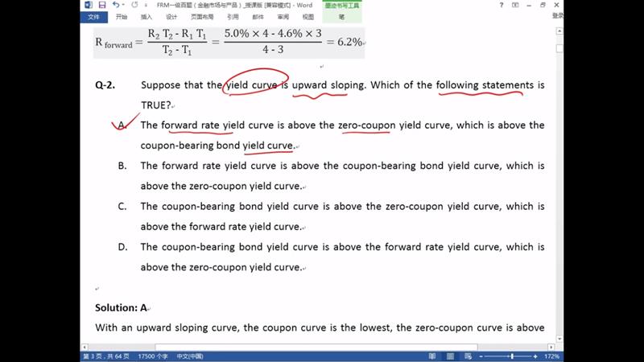The height and width of the screenshot is (362, 644).
Task: Redo the last action
Action: 134,5
